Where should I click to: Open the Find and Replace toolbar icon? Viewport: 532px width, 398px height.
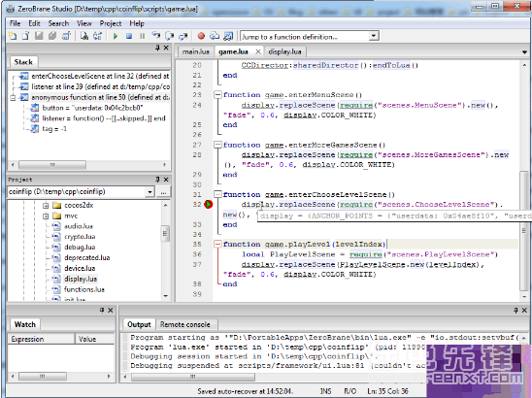click(x=97, y=36)
